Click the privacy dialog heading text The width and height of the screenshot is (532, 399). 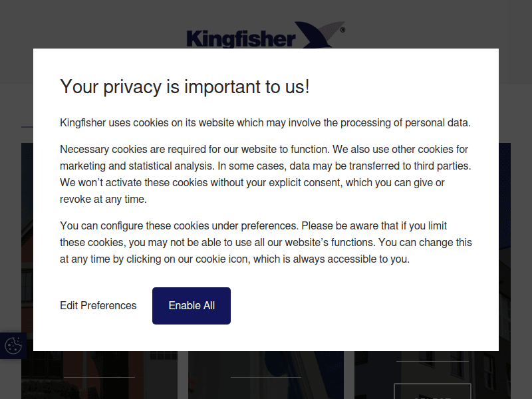click(186, 86)
